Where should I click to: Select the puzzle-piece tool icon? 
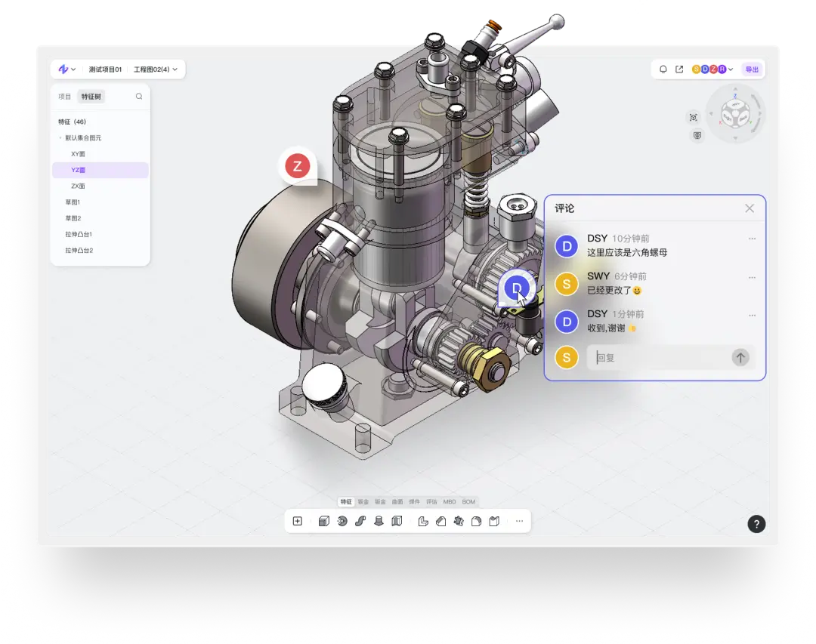[459, 521]
